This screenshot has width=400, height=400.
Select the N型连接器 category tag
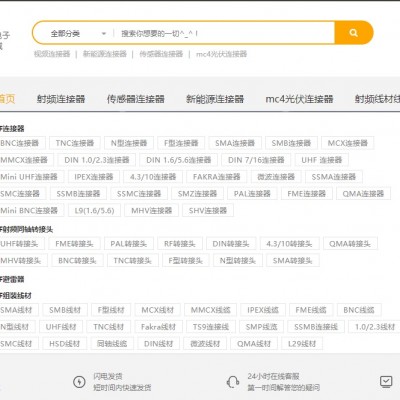[129, 143]
